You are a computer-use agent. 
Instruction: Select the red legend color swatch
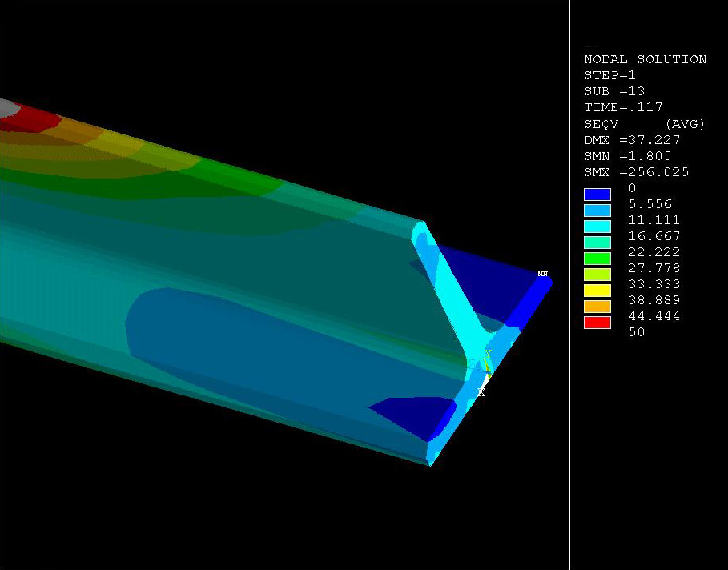(x=597, y=323)
